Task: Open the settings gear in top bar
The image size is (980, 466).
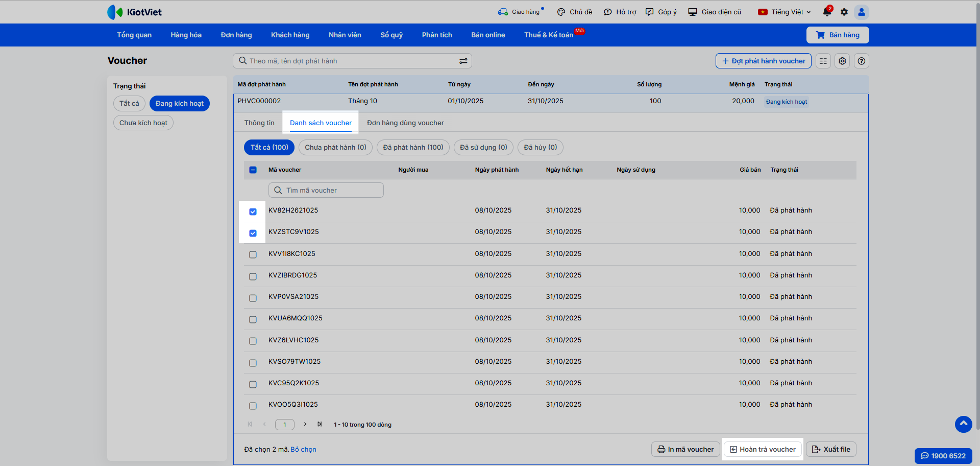Action: coord(844,12)
